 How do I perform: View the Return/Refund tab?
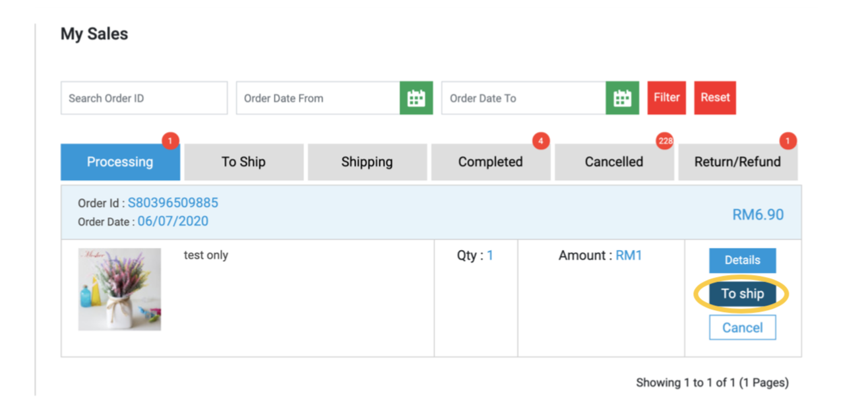pos(738,162)
